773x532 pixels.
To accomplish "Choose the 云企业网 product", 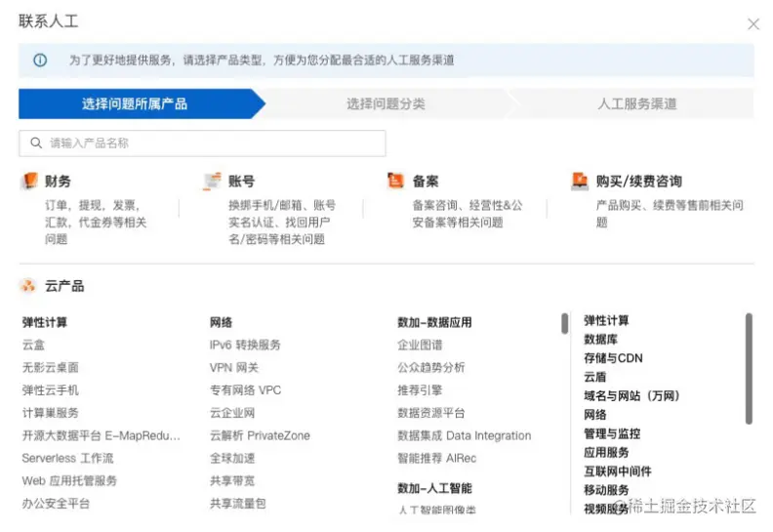I will tap(232, 413).
